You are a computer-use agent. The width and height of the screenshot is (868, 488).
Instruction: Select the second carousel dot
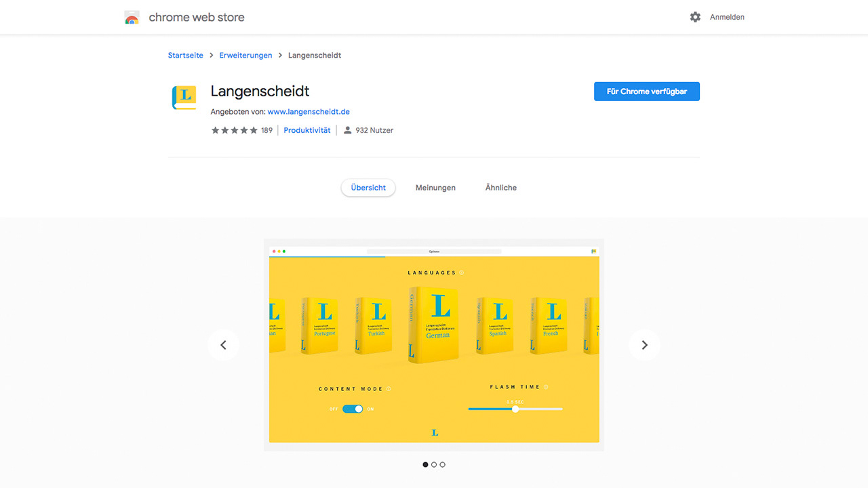point(434,465)
